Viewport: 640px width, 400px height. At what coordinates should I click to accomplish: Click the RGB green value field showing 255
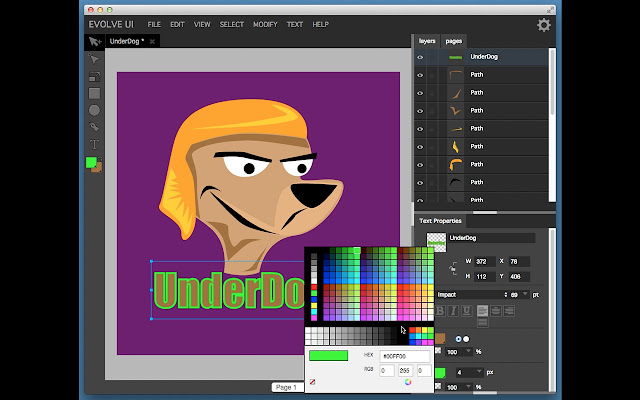pyautogui.click(x=405, y=371)
